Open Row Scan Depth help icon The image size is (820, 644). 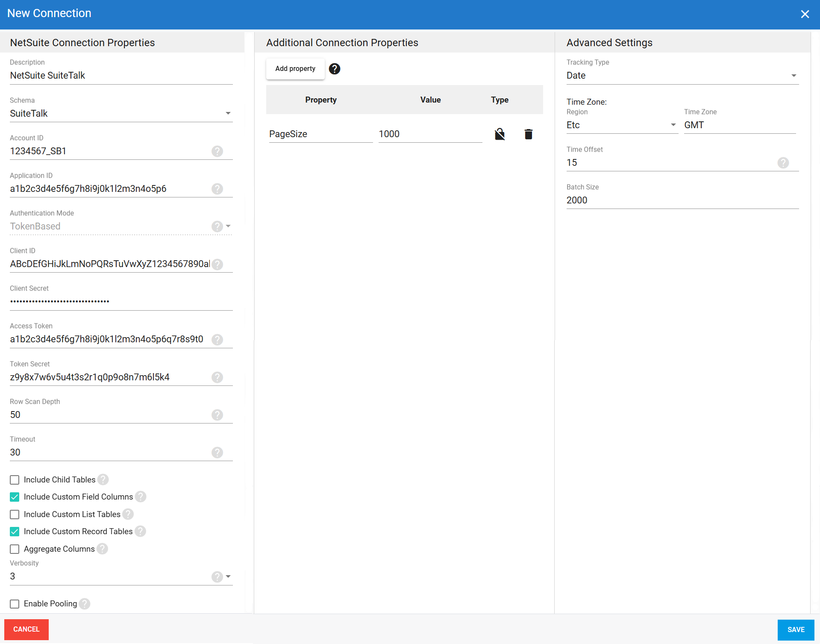point(217,415)
